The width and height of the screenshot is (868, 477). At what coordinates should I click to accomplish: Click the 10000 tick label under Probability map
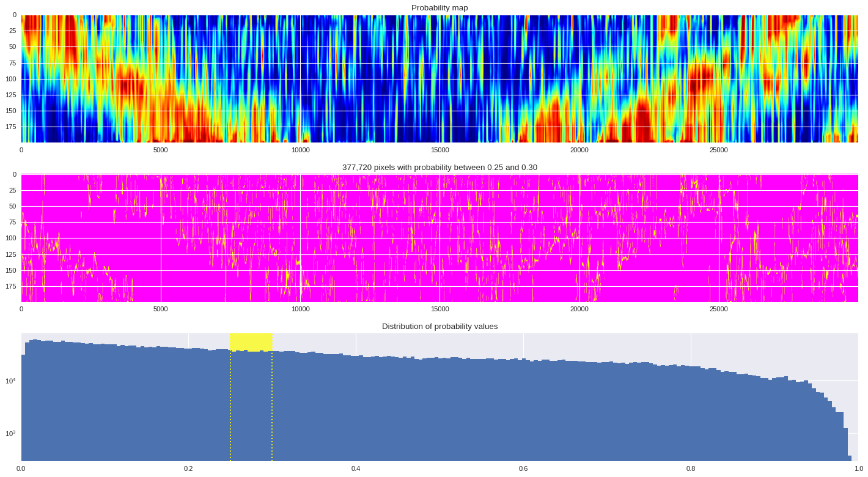[300, 150]
